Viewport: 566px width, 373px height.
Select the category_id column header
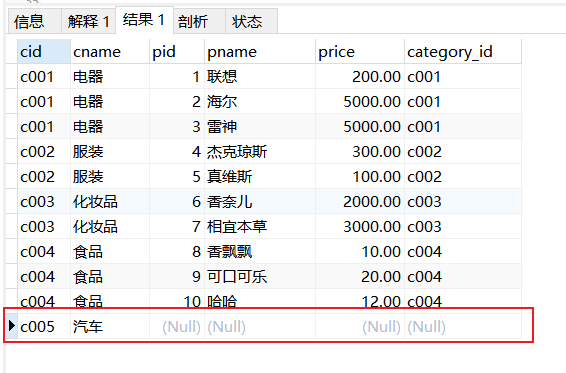pos(463,52)
